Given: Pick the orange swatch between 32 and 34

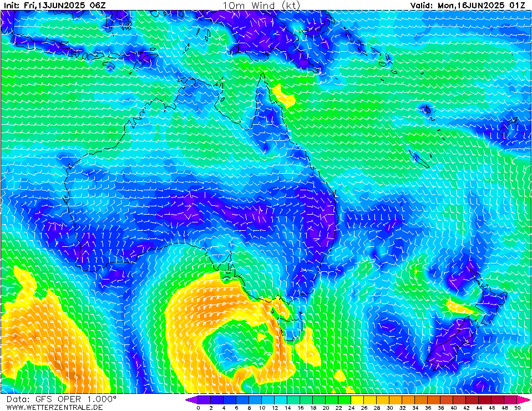Looking at the screenshot, I should click(x=408, y=400).
